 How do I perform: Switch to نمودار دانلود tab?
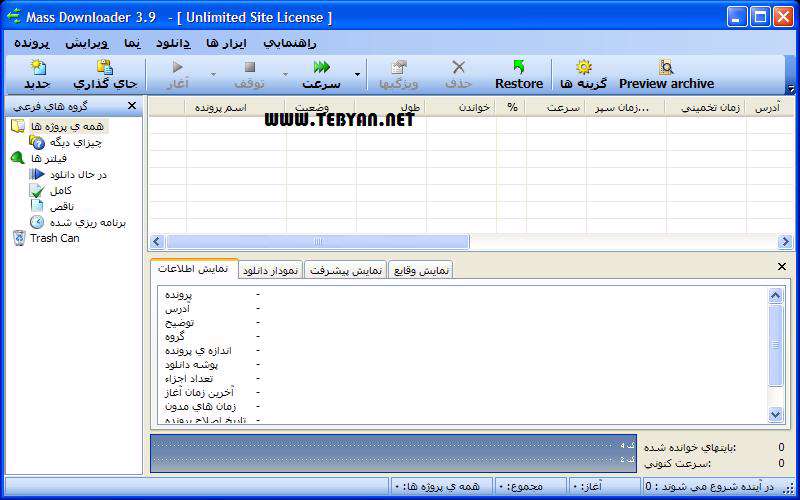pos(270,270)
